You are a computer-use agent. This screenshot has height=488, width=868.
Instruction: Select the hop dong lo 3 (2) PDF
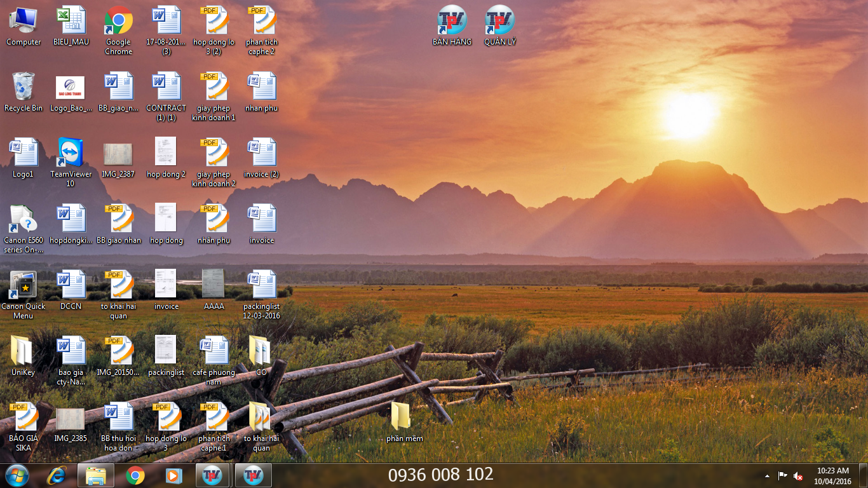[x=214, y=30]
